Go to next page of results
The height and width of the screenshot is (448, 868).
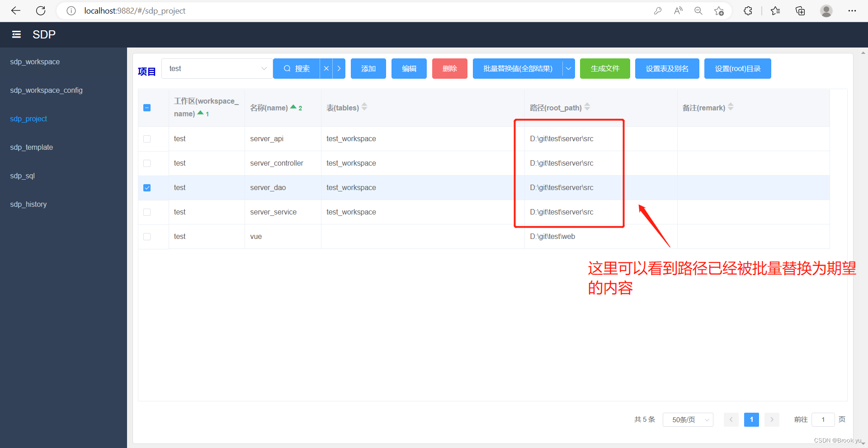coord(772,419)
